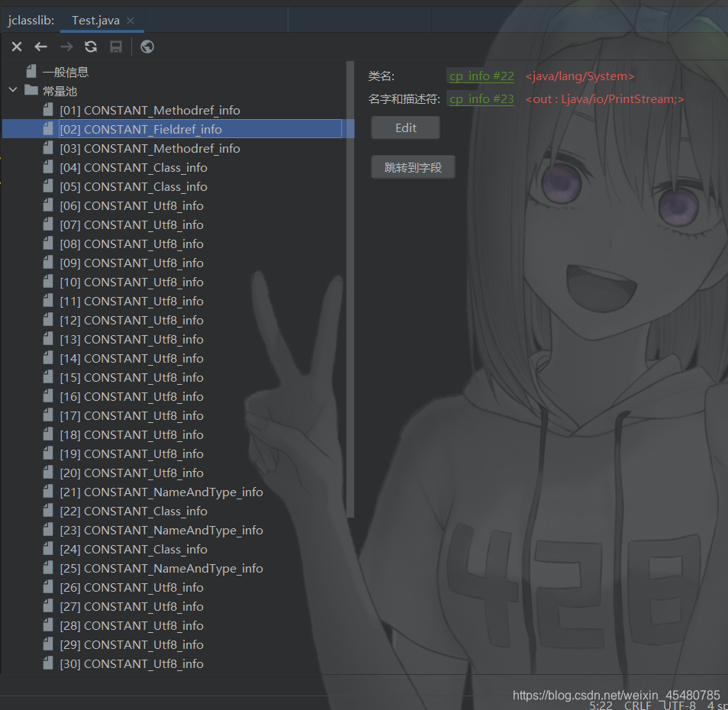Select [16] CONSTANT_Utf8_info
The width and height of the screenshot is (728, 710).
132,396
